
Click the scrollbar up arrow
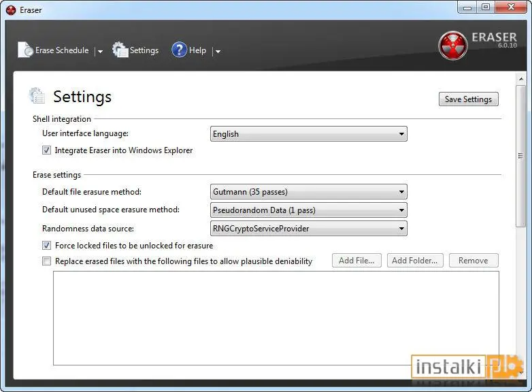point(521,79)
